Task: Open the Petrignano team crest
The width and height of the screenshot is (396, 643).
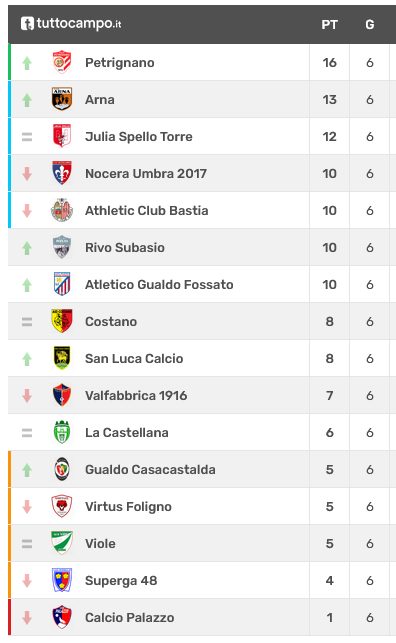Action: tap(62, 62)
